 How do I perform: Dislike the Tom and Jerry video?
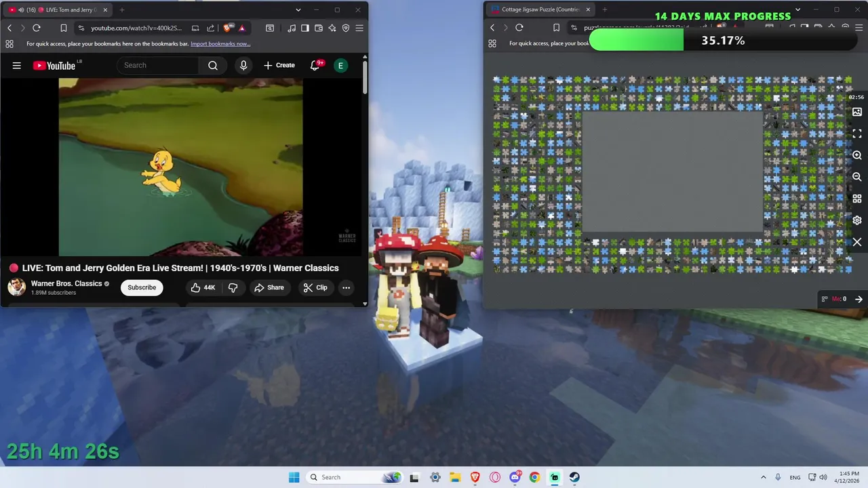coord(233,287)
